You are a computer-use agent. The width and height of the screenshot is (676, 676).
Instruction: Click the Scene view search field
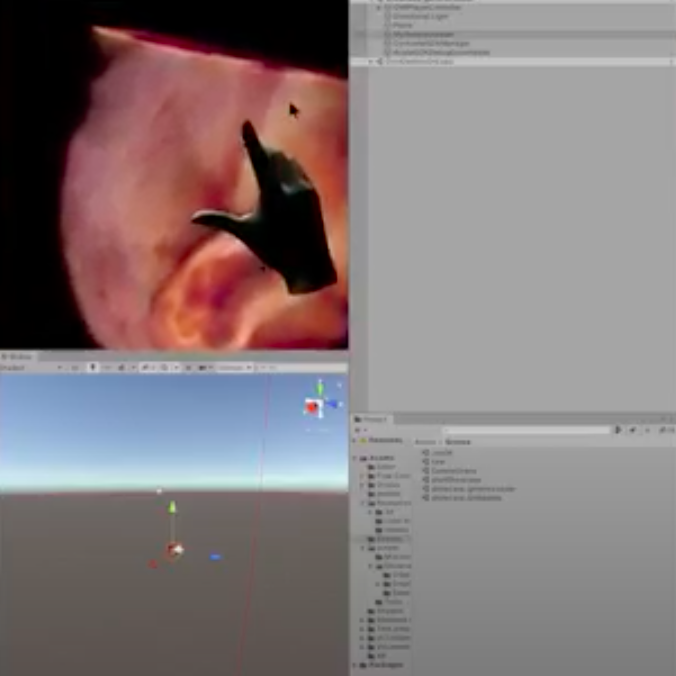click(x=302, y=368)
